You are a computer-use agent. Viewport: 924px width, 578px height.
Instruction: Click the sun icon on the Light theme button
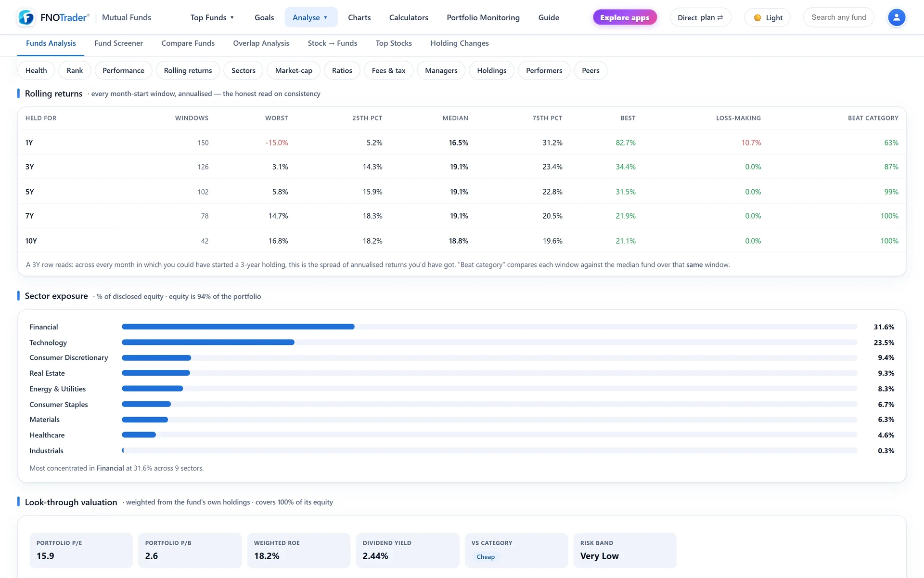(757, 18)
